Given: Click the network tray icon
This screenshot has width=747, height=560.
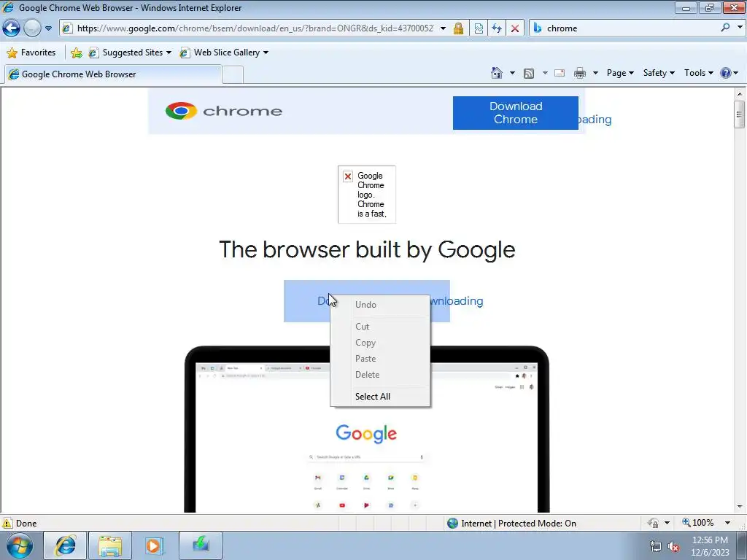Looking at the screenshot, I should 656,546.
